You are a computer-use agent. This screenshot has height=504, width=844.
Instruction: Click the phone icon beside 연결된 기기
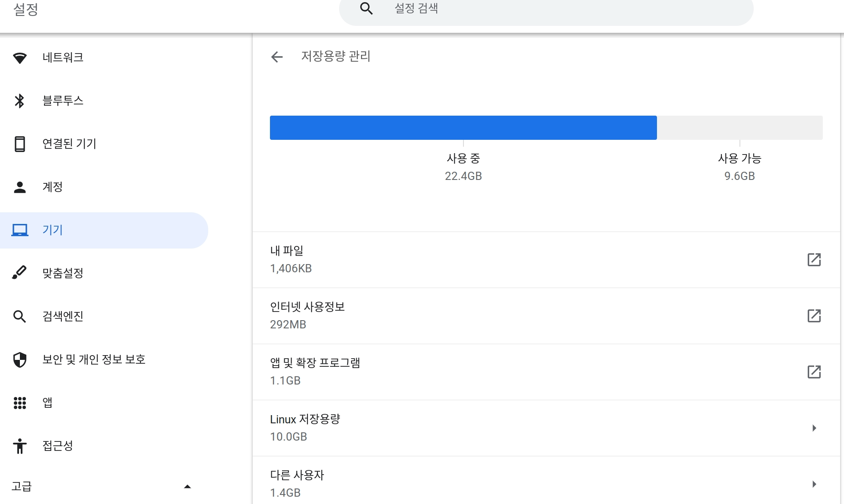click(x=20, y=144)
